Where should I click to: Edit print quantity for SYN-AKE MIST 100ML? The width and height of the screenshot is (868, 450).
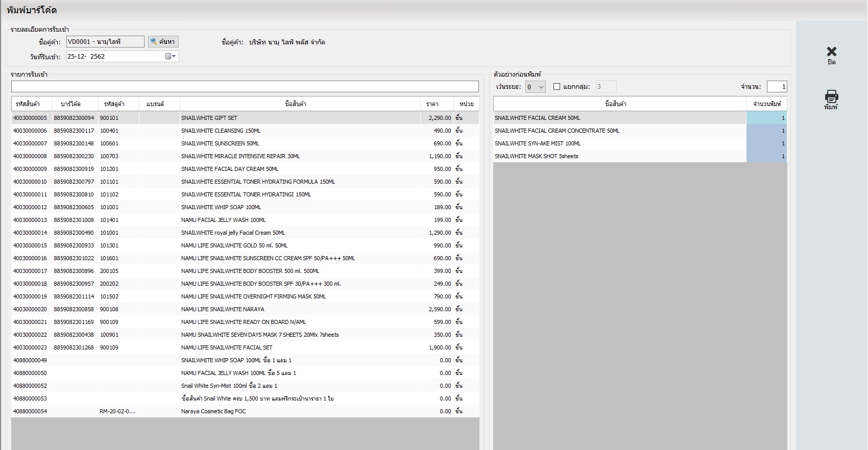click(766, 143)
